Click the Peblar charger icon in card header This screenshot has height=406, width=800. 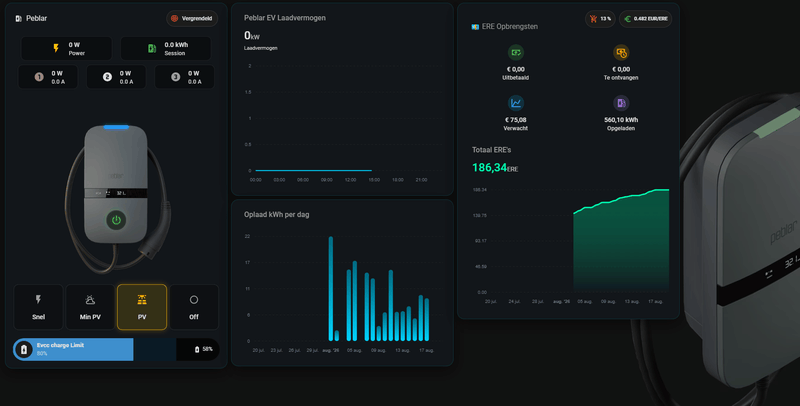(x=18, y=18)
